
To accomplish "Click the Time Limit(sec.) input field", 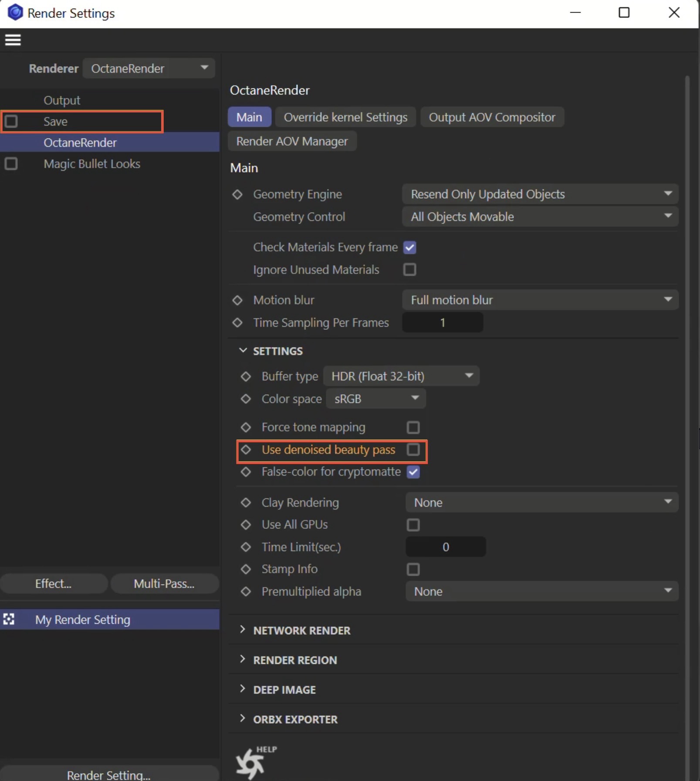I will [x=446, y=547].
